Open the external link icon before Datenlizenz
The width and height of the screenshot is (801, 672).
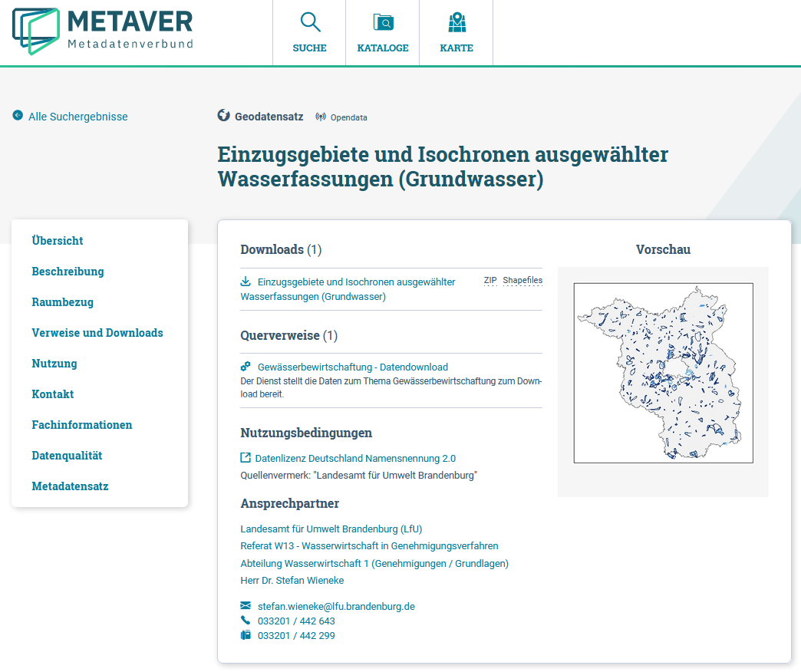pos(246,457)
